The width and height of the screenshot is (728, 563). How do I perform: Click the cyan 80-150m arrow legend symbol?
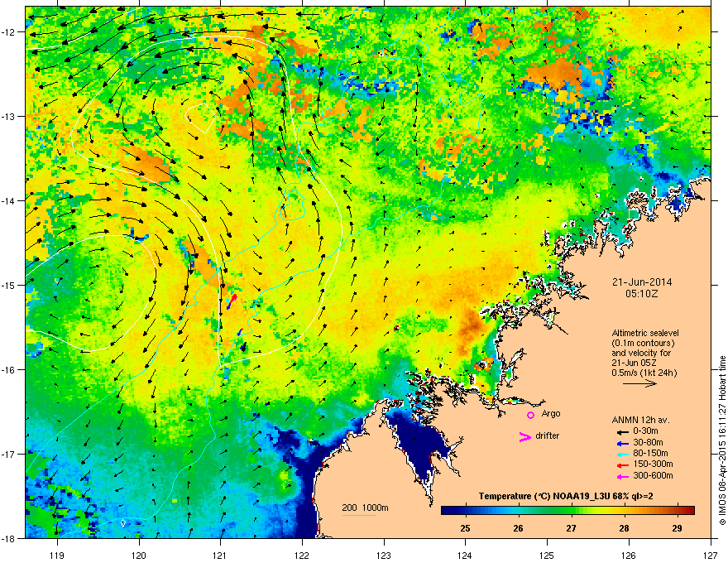pos(621,454)
